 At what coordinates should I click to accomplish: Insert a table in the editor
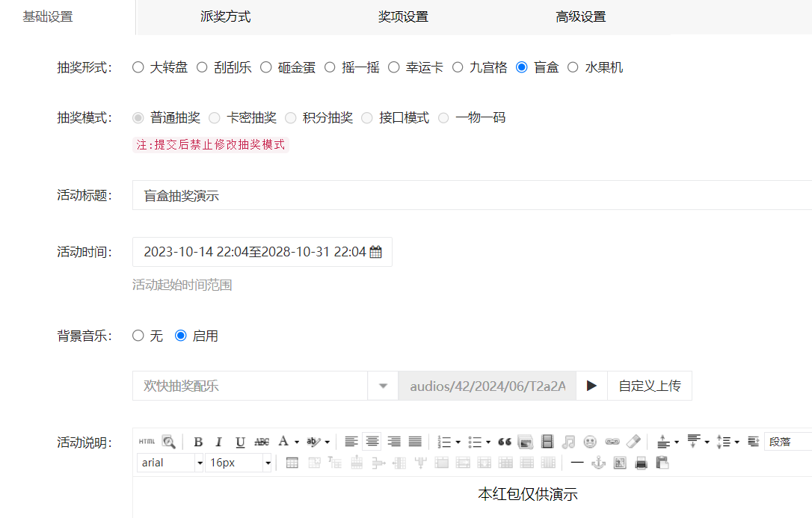click(x=292, y=463)
